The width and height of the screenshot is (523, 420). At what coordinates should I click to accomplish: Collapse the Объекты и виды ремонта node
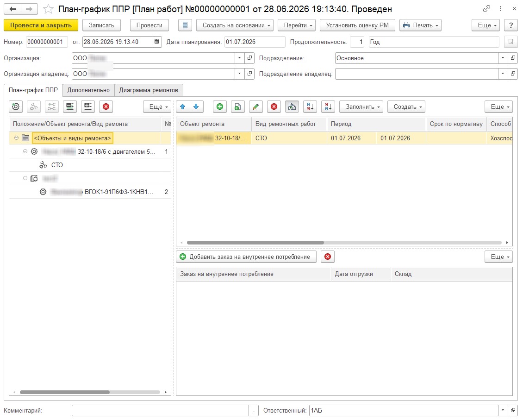(16, 138)
